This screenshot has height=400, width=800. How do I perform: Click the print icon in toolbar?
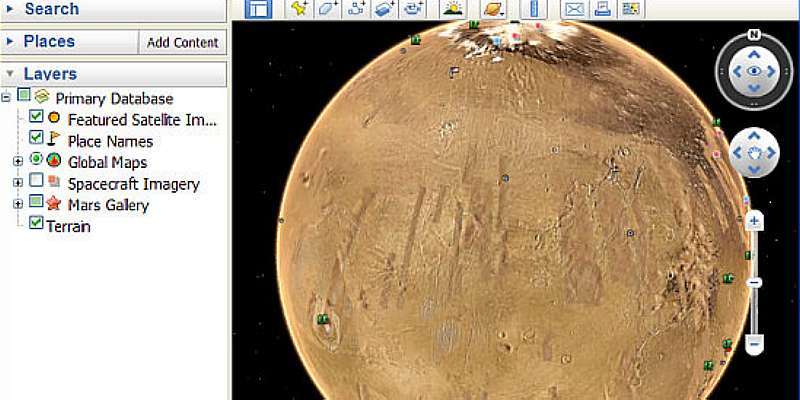click(x=603, y=9)
